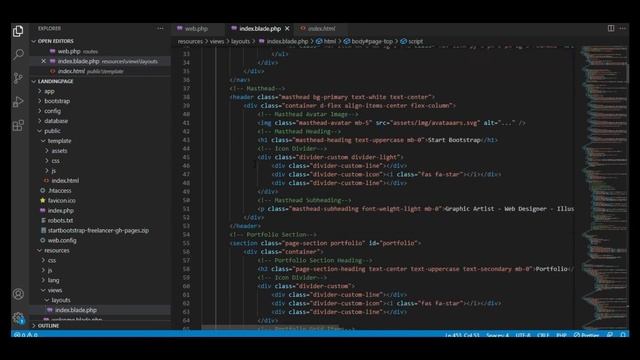
Task: Close the index.blade.php tab
Action: point(287,29)
